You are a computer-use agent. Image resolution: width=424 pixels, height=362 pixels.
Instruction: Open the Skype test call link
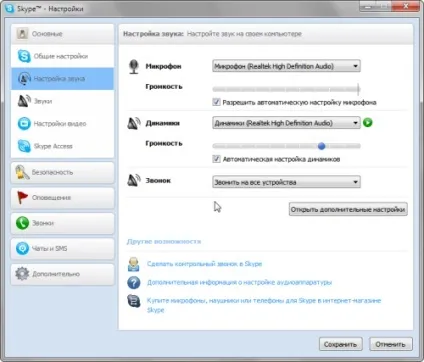[x=204, y=264]
